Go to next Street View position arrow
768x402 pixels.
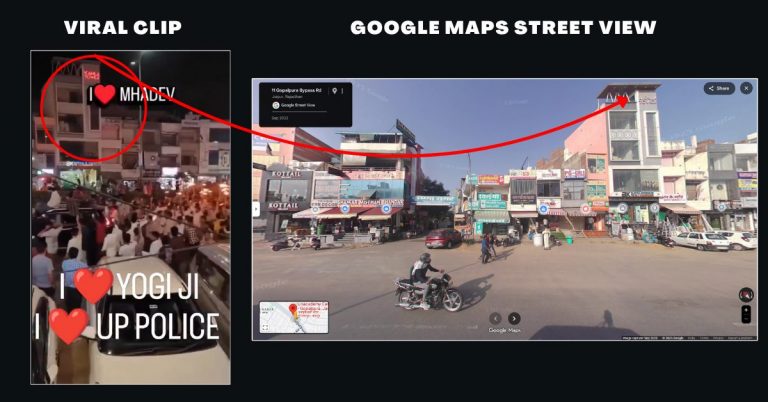click(x=514, y=318)
